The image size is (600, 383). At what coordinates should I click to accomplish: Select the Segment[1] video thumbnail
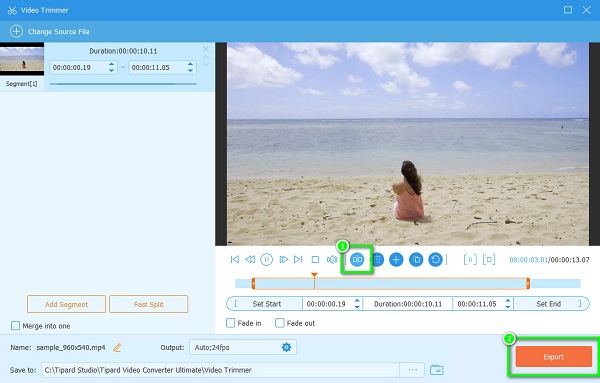pyautogui.click(x=22, y=59)
